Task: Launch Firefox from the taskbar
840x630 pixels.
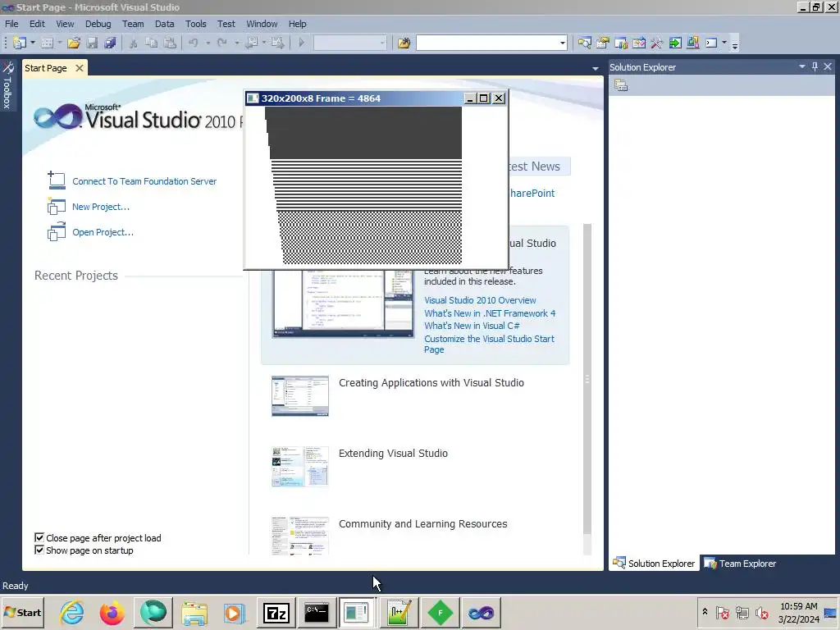Action: pyautogui.click(x=112, y=612)
